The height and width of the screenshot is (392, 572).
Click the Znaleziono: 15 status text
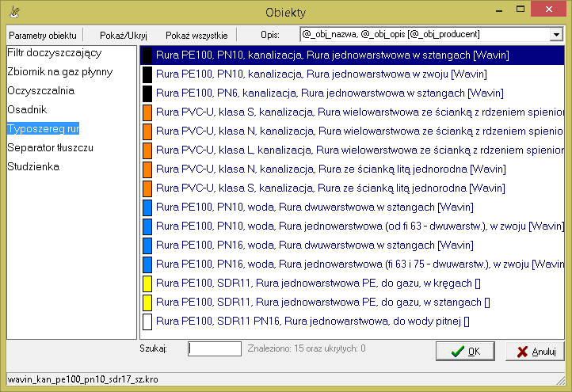click(x=307, y=348)
